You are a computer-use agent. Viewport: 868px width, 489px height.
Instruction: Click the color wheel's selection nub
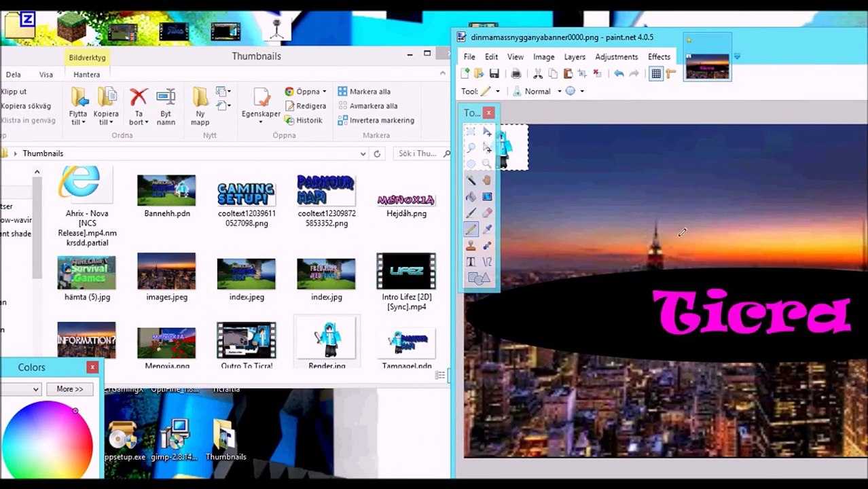pos(75,411)
